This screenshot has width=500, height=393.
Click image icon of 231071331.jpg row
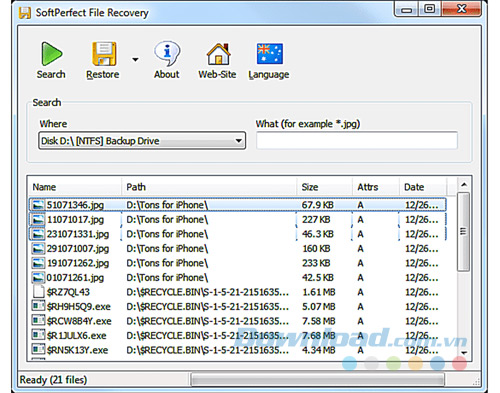[x=38, y=234]
